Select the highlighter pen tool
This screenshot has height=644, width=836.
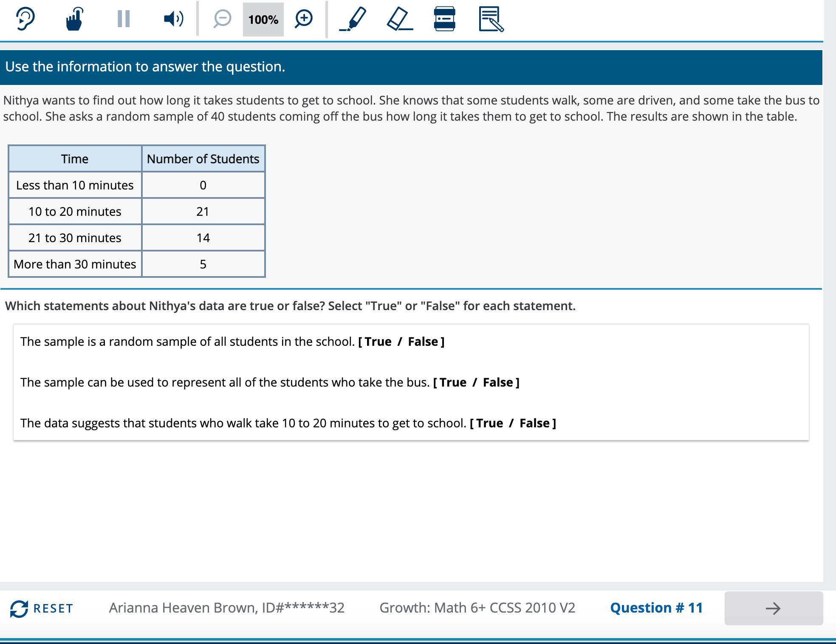point(353,19)
